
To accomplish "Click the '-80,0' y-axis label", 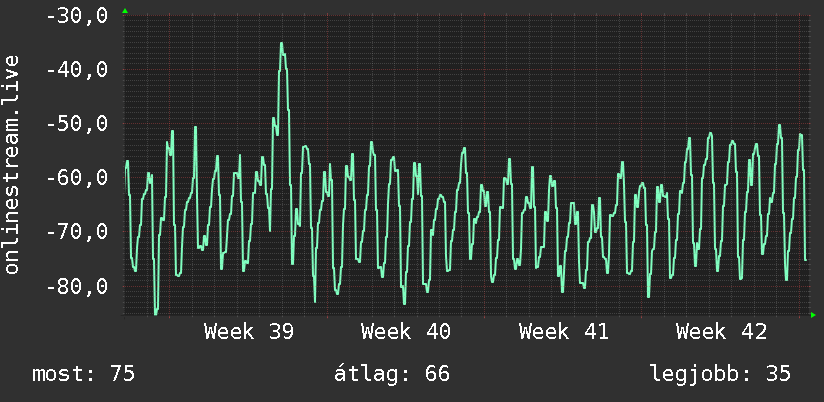I will tap(77, 286).
